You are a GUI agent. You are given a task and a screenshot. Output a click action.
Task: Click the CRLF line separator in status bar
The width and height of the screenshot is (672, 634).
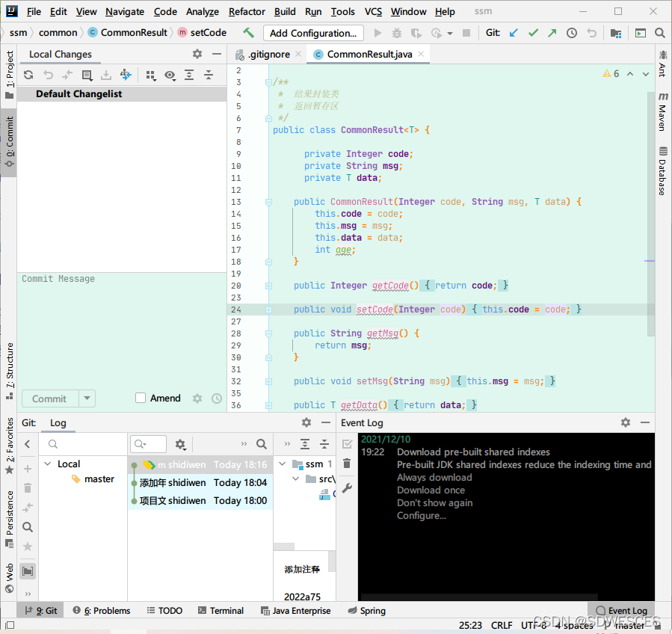point(501,626)
